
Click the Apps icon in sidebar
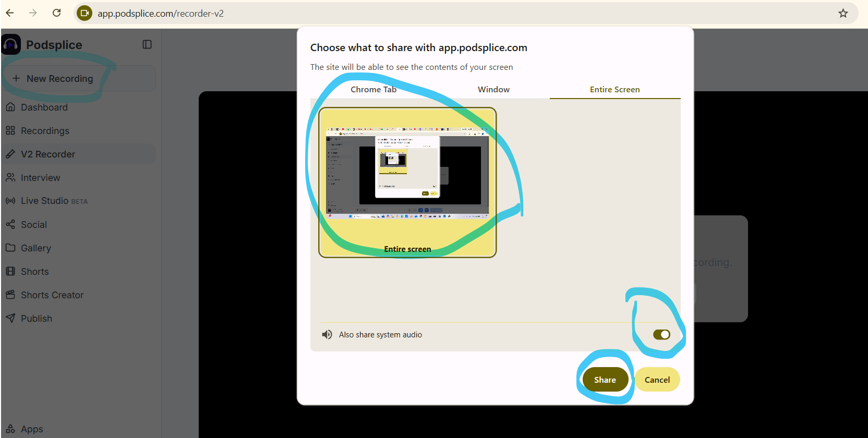(10, 429)
